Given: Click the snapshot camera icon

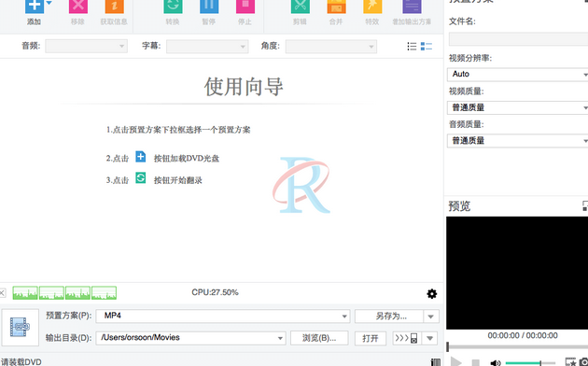Looking at the screenshot, I should tap(584, 362).
